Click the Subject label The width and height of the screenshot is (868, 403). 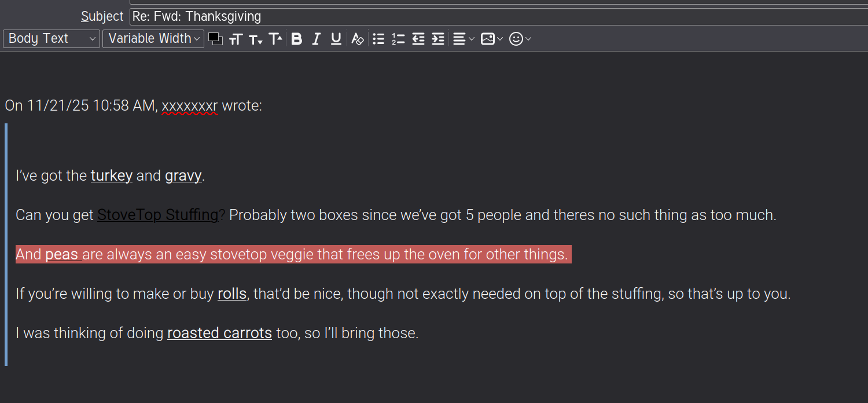pyautogui.click(x=102, y=16)
